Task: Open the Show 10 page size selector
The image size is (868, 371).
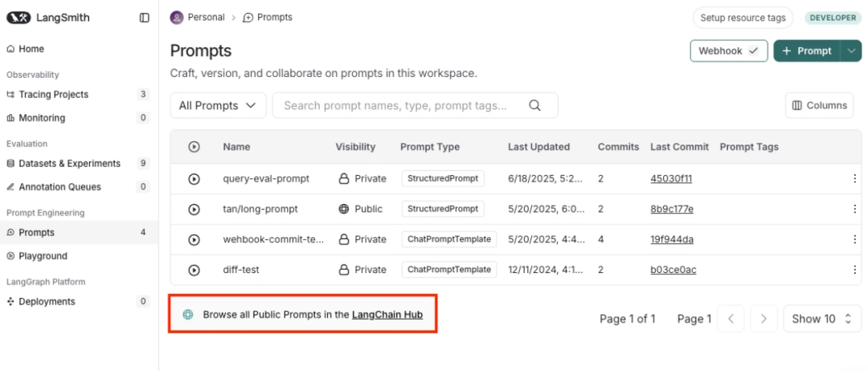Action: (x=822, y=319)
